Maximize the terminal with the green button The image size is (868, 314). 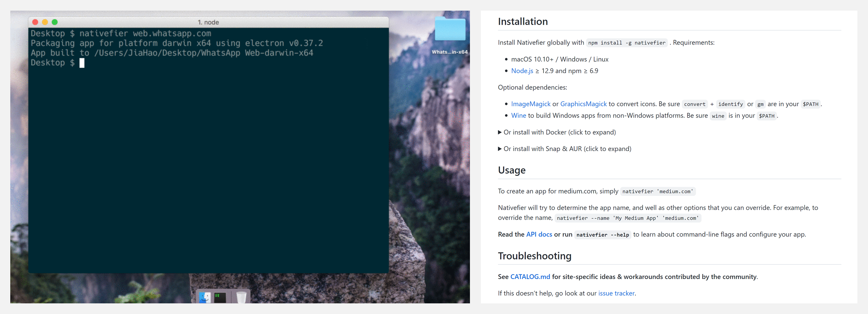55,22
